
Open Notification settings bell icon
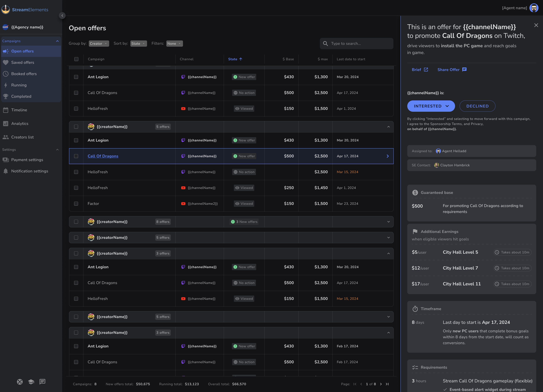pos(6,171)
